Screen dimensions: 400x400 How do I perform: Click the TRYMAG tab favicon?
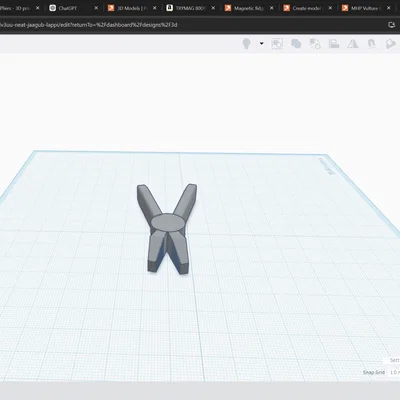click(170, 8)
